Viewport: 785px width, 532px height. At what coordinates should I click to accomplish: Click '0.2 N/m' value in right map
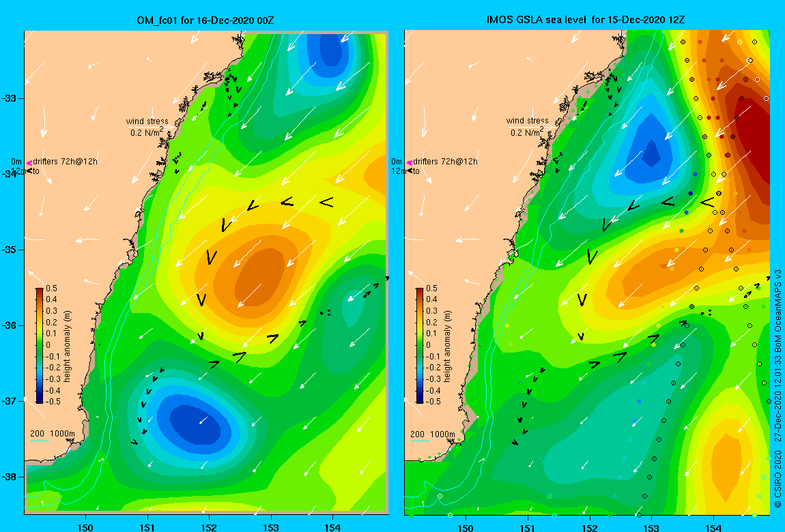pos(526,132)
